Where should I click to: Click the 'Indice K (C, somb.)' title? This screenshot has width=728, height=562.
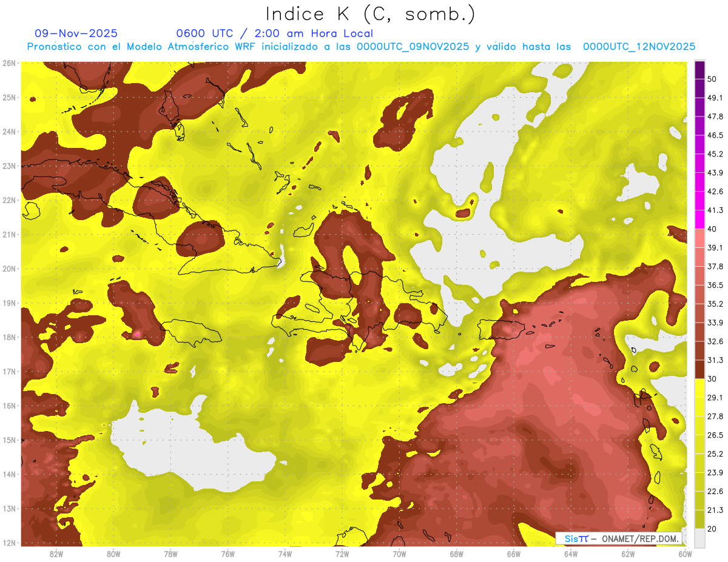370,14
